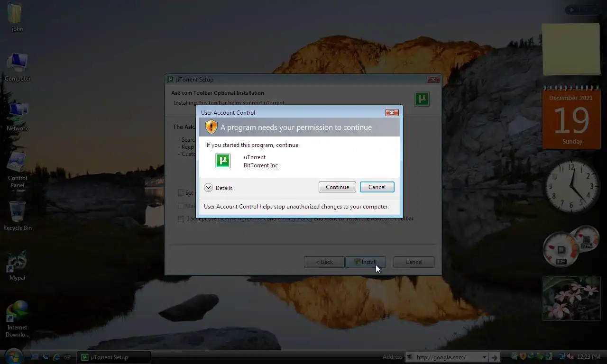This screenshot has height=364, width=607.
Task: Launch the Internet Download Manager shortcut
Action: pyautogui.click(x=18, y=319)
